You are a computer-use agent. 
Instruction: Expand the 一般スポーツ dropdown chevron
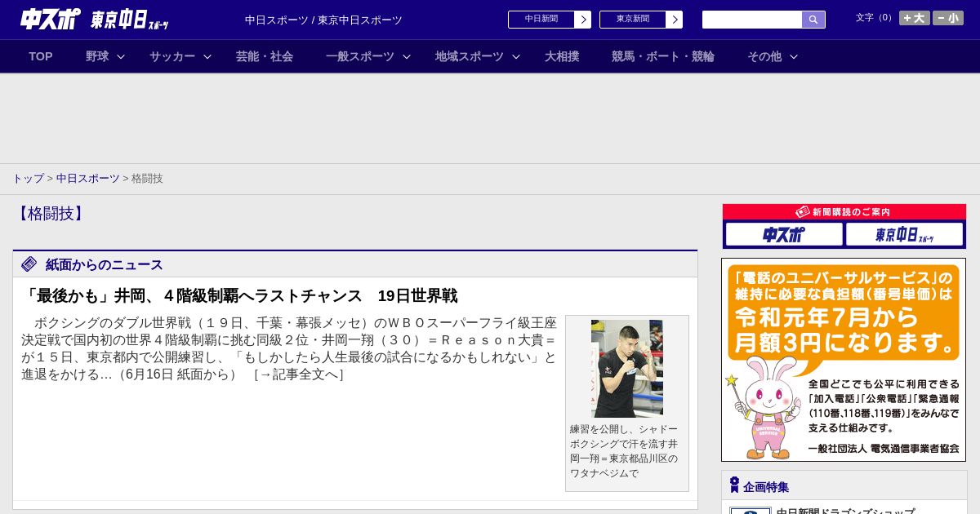[407, 56]
